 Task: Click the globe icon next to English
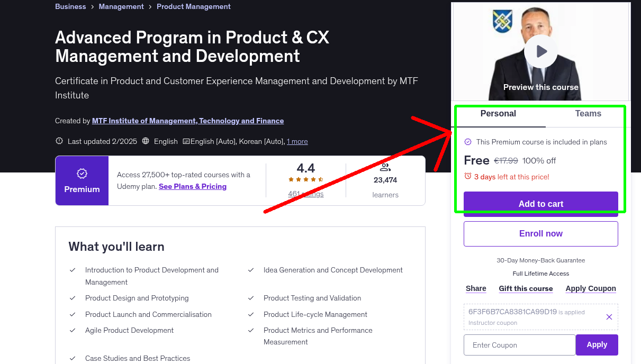tap(145, 141)
